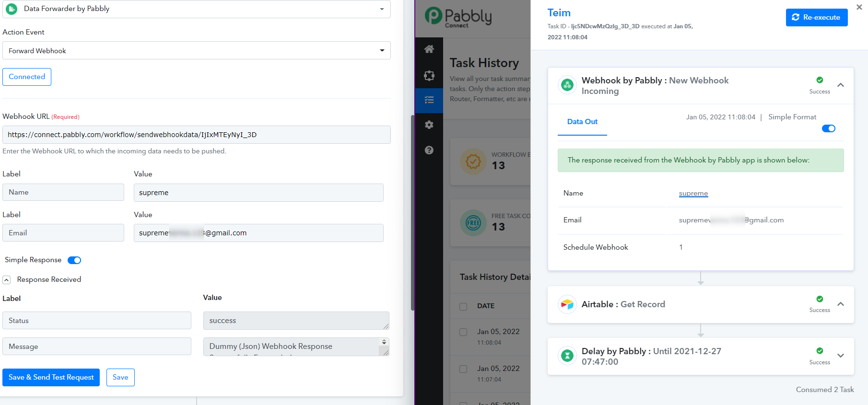Click the Teim task title

[559, 13]
